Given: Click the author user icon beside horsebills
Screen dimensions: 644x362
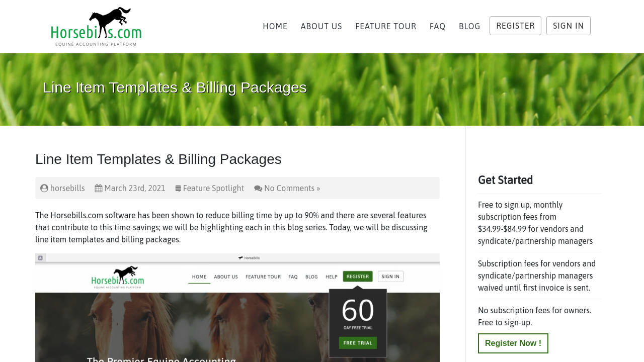Looking at the screenshot, I should tap(44, 188).
